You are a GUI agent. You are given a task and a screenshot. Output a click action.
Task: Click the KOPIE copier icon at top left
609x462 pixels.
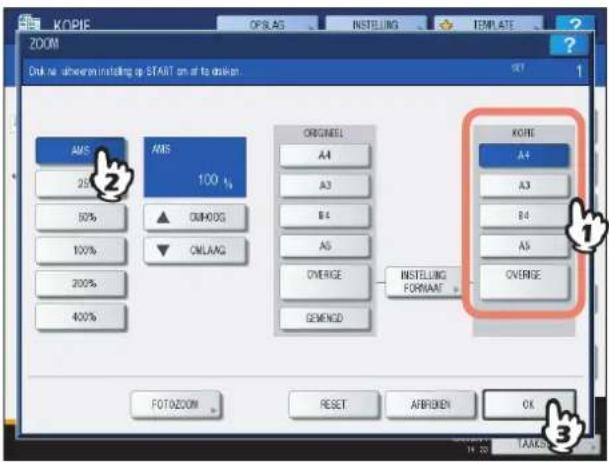pyautogui.click(x=29, y=23)
